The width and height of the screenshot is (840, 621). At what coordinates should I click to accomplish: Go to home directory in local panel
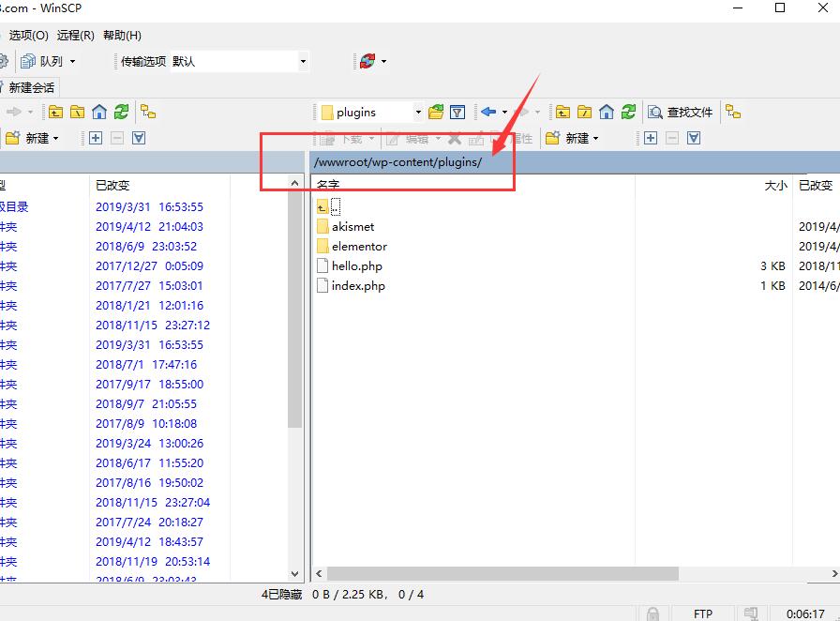99,112
